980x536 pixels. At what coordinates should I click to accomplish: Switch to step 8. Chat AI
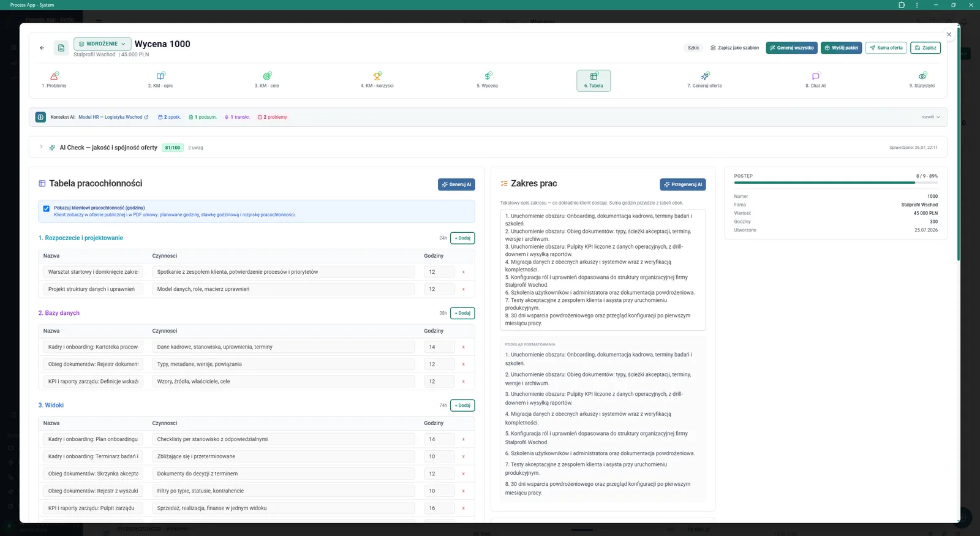[815, 80]
